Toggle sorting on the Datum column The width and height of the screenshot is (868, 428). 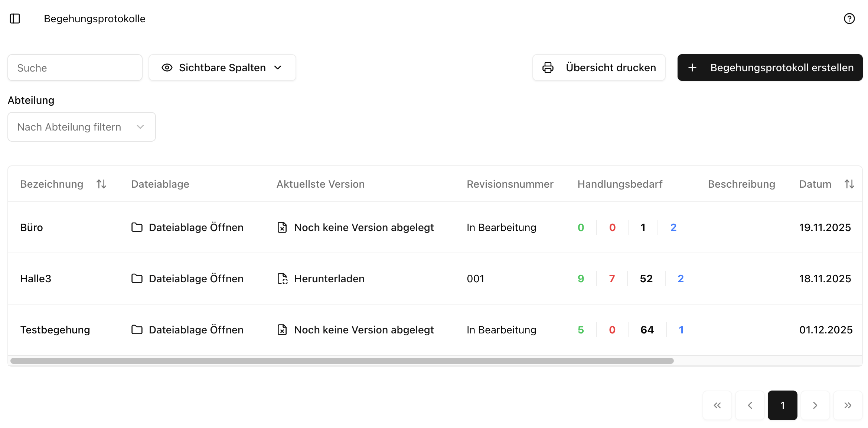[849, 184]
